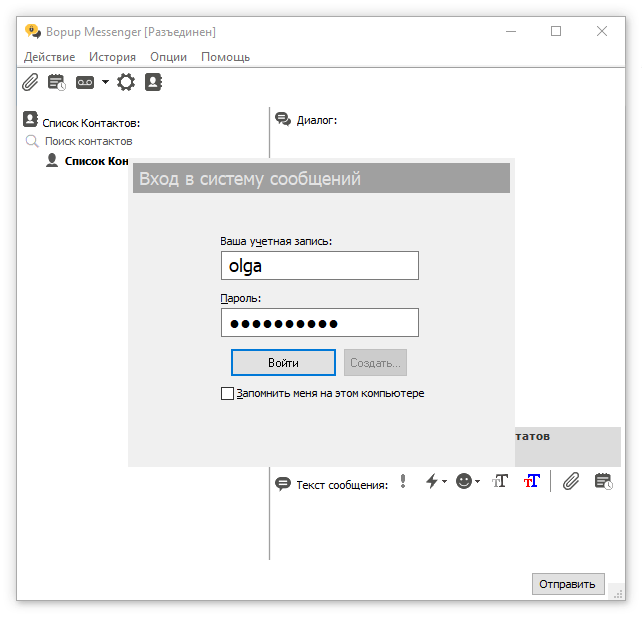Open settings gear icon in toolbar
This screenshot has height=619, width=642.
[x=126, y=82]
